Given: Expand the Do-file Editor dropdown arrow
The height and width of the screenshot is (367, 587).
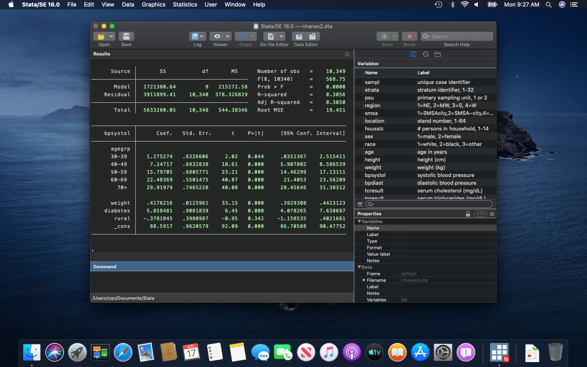Looking at the screenshot, I should coord(282,36).
